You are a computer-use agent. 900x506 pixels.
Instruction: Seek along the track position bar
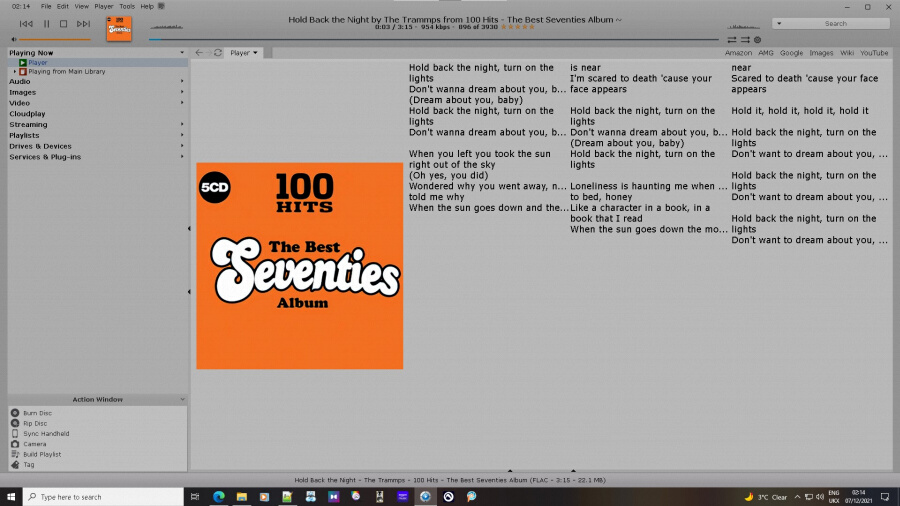tap(433, 40)
